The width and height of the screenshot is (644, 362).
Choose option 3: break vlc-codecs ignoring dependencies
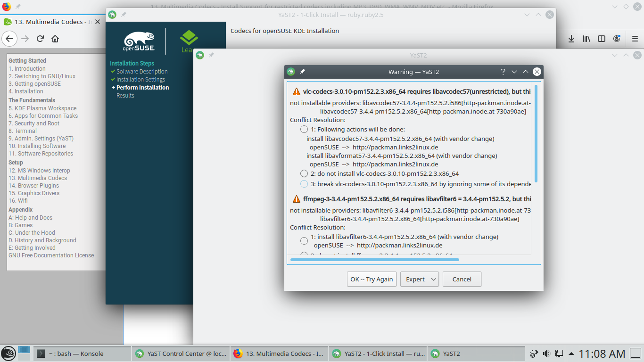[304, 184]
